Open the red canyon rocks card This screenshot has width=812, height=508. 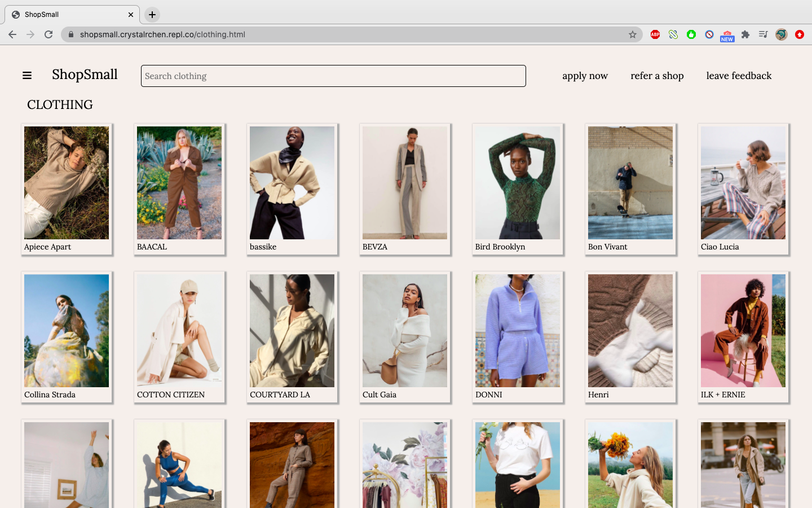(292, 464)
